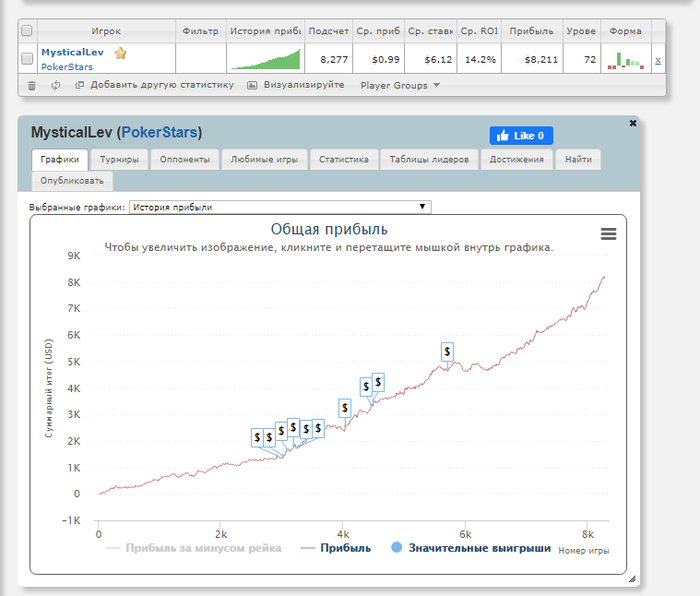Select the Найти tab
This screenshot has height=596, width=700.
pyautogui.click(x=578, y=159)
